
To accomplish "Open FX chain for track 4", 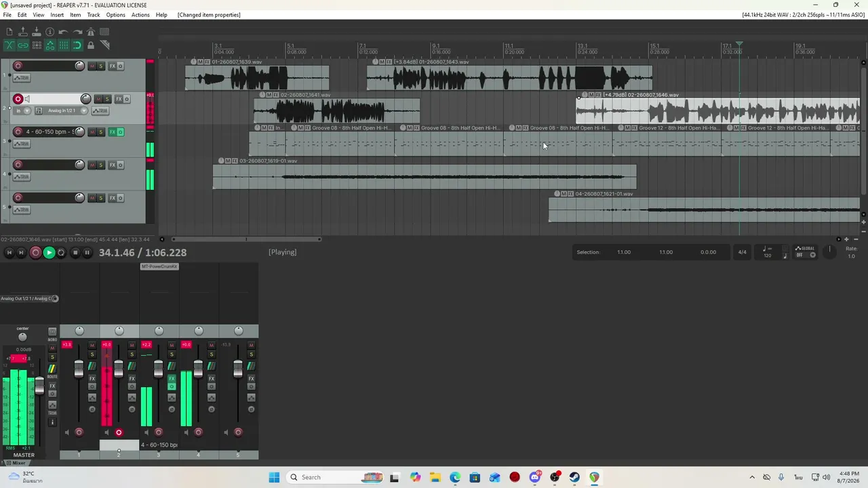I will 113,165.
